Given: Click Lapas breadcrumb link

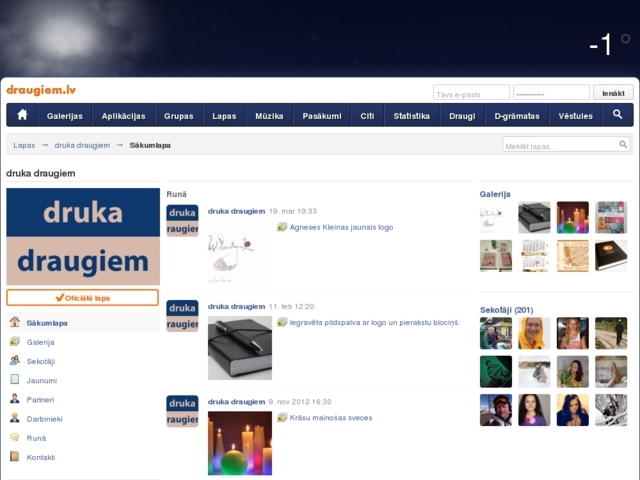Looking at the screenshot, I should (24, 145).
